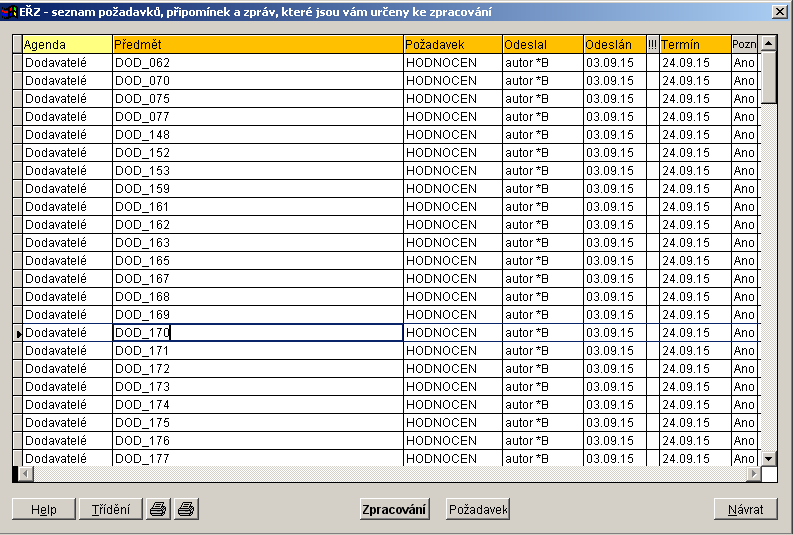Image resolution: width=793 pixels, height=535 pixels.
Task: Click the !!! priority column header
Action: tap(653, 45)
